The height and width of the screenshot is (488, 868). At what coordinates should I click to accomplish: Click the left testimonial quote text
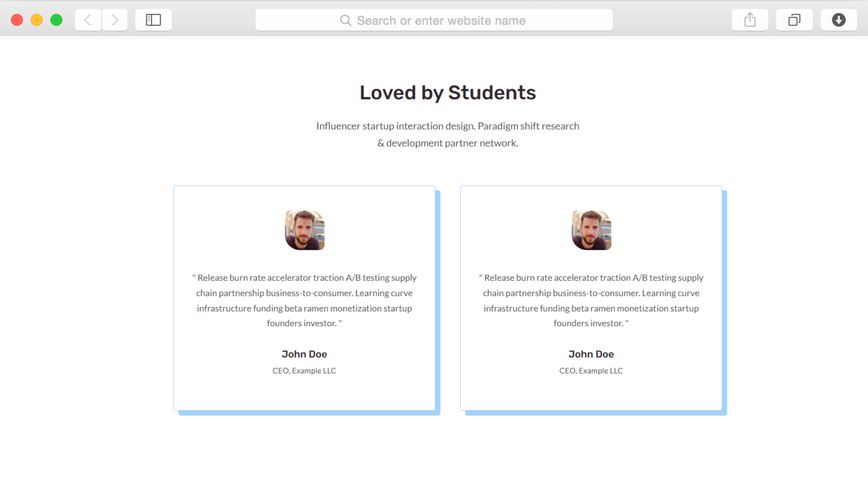click(304, 300)
